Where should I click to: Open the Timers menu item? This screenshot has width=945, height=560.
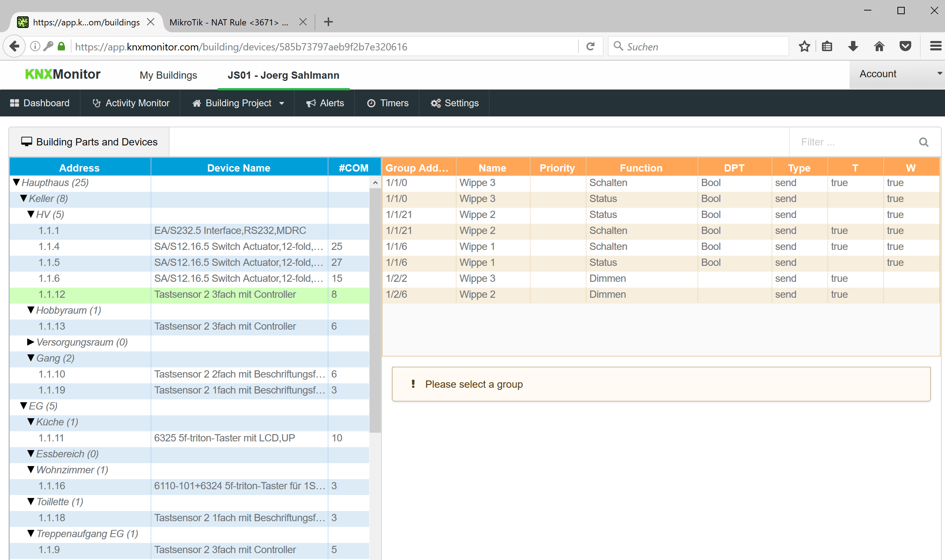click(x=387, y=103)
